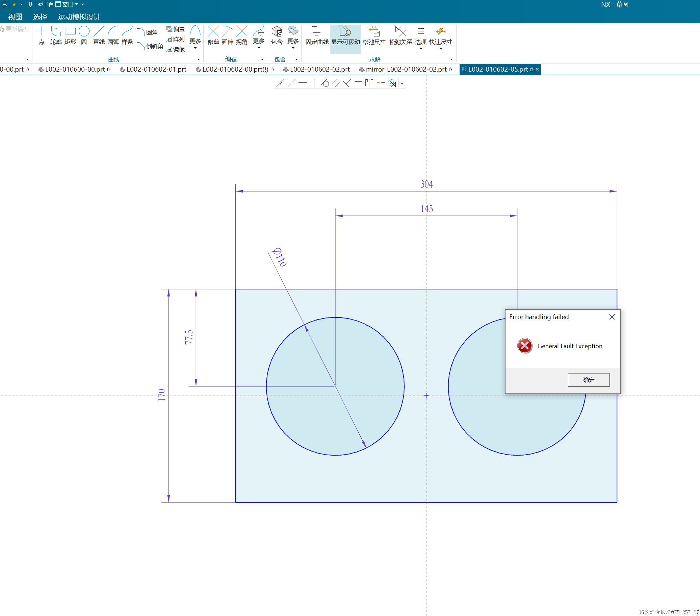
Task: Close the Error handling failed dialog
Action: pyautogui.click(x=612, y=317)
